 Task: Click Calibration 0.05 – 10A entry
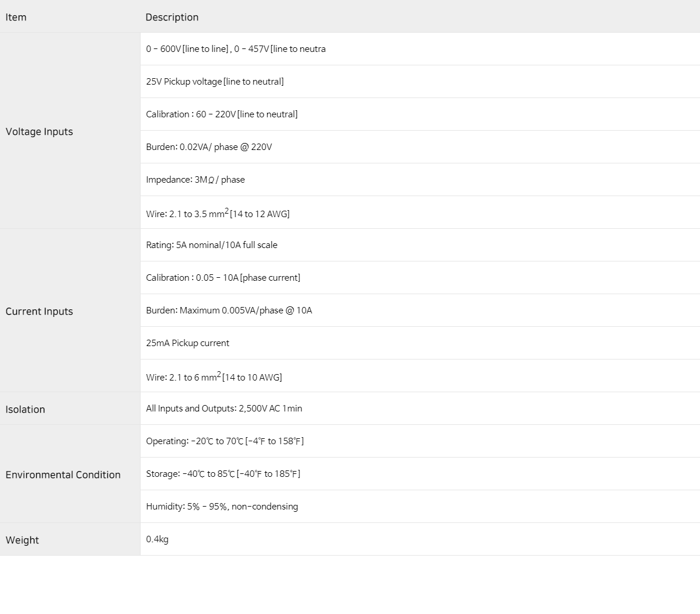point(223,278)
